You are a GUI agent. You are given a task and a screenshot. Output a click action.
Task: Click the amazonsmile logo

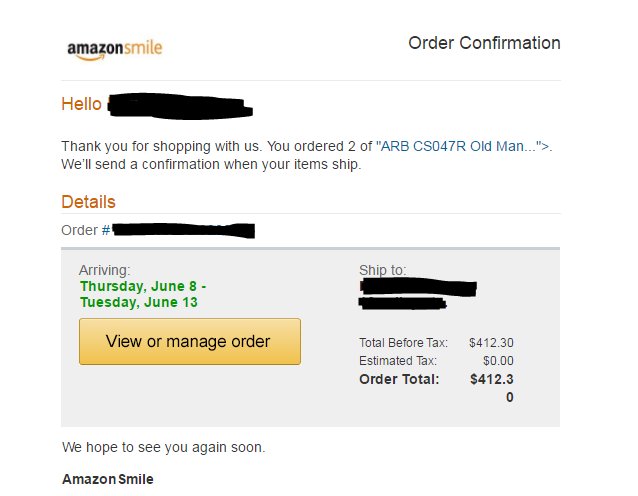click(x=114, y=50)
